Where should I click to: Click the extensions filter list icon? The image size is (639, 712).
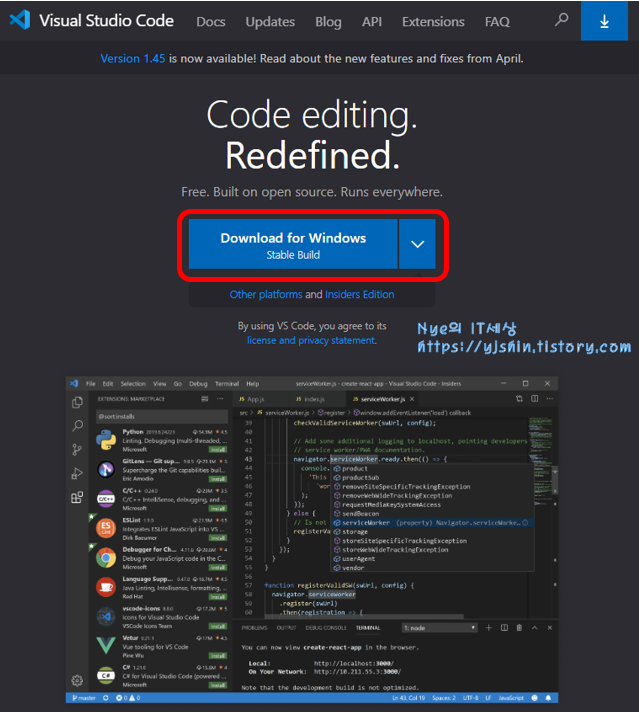205,399
